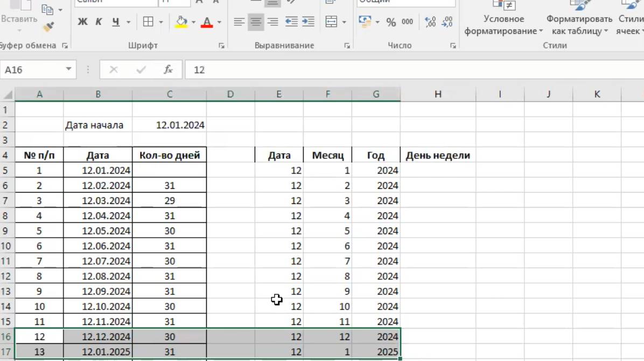Open the Выравнивание group dialog launcher
The image size is (644, 361).
point(347,46)
